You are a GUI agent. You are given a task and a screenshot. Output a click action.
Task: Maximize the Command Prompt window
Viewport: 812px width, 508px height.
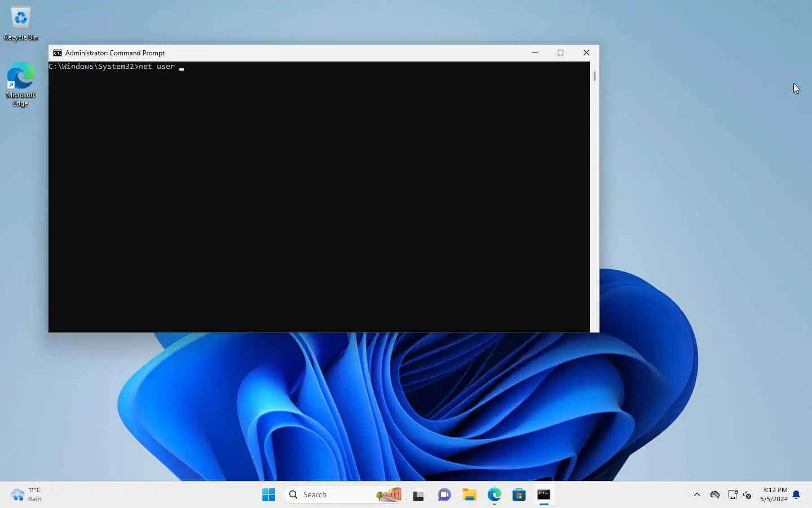(561, 52)
